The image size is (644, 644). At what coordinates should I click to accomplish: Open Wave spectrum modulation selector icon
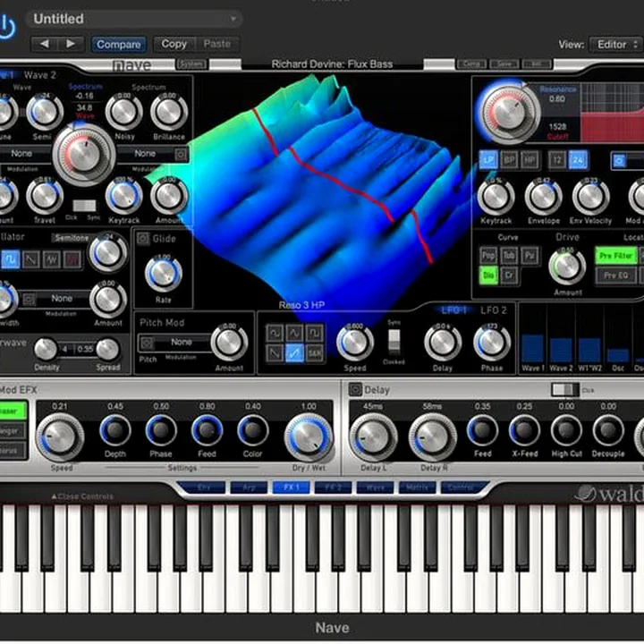181,155
